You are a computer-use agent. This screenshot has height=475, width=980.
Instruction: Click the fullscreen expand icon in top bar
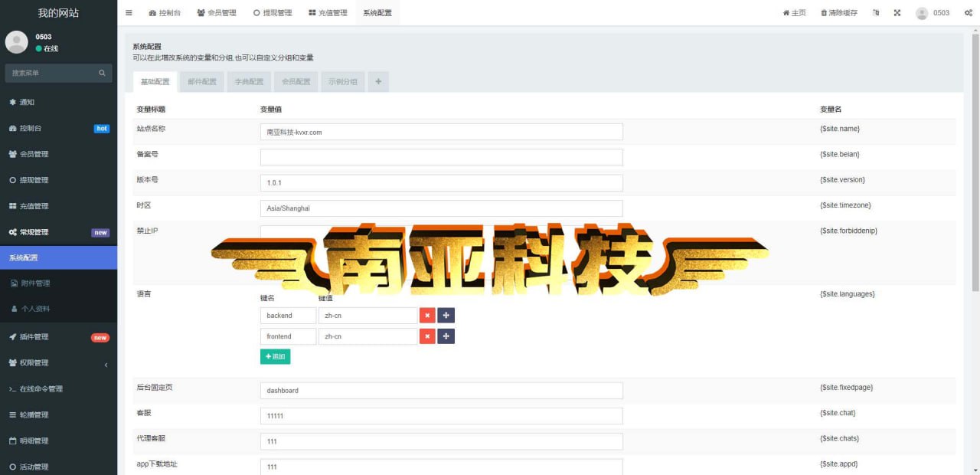(x=897, y=13)
